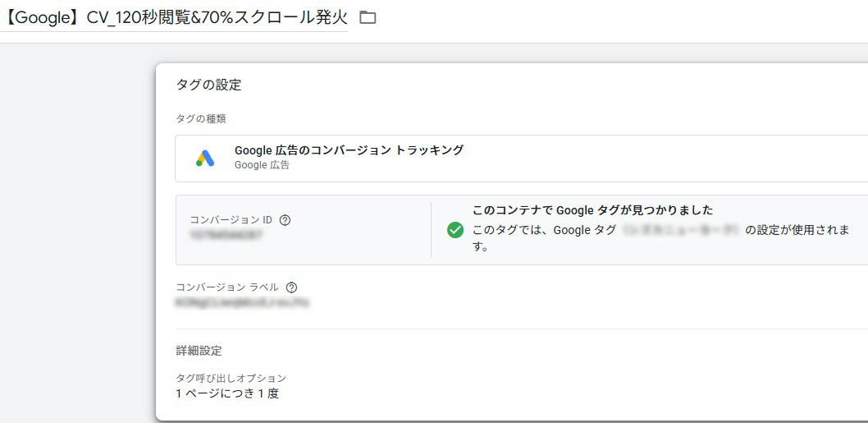Open help for コンバージョン ID
The width and height of the screenshot is (868, 423).
[x=285, y=220]
